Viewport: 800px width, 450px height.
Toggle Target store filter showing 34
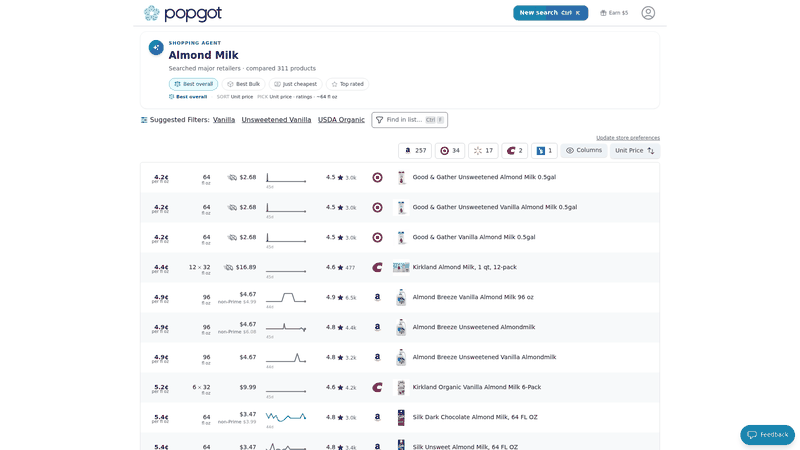pyautogui.click(x=450, y=151)
